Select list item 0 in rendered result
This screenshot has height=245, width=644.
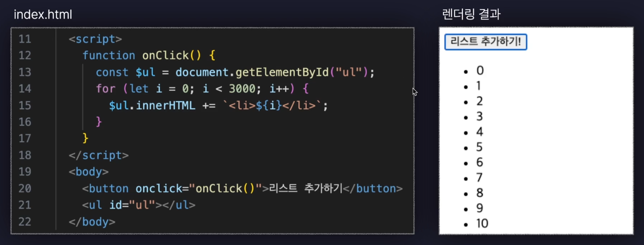[x=480, y=70]
